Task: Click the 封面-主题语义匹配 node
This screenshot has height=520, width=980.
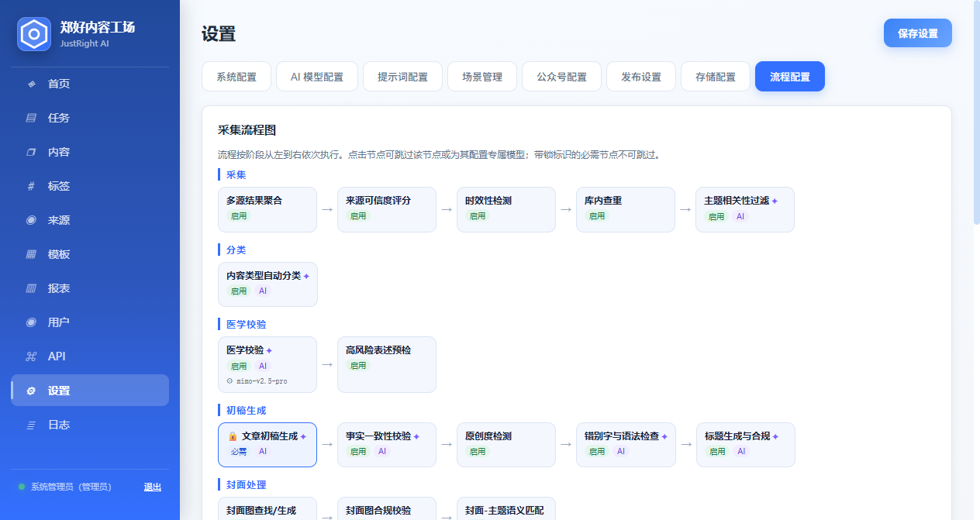Action: click(506, 508)
